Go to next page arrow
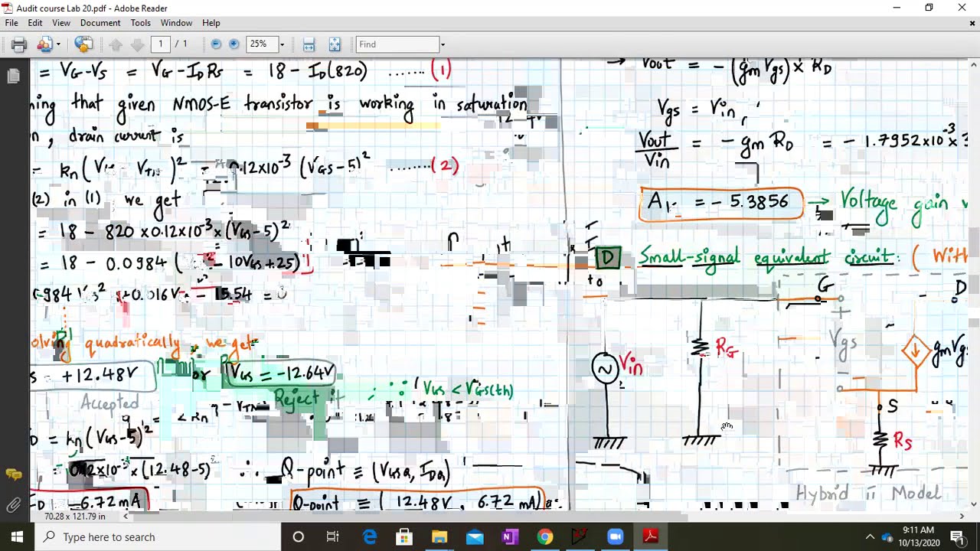Image resolution: width=980 pixels, height=551 pixels. pos(138,44)
